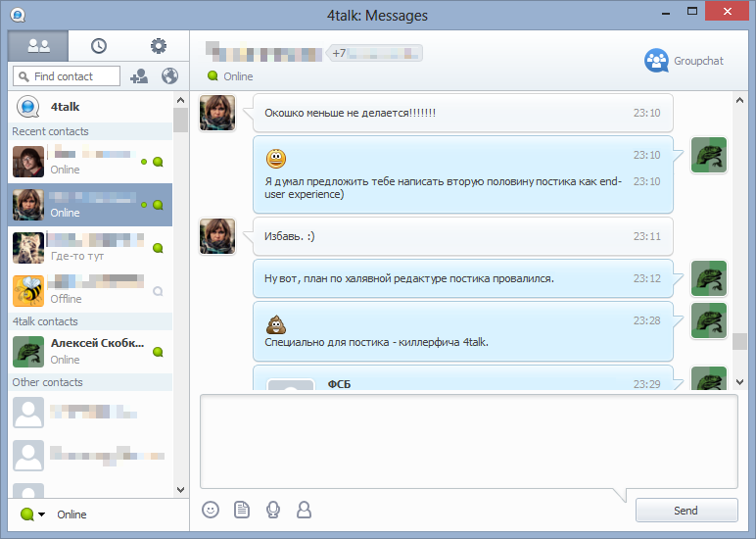Click chat scrollbar down arrow
The height and width of the screenshot is (539, 756).
[x=739, y=382]
